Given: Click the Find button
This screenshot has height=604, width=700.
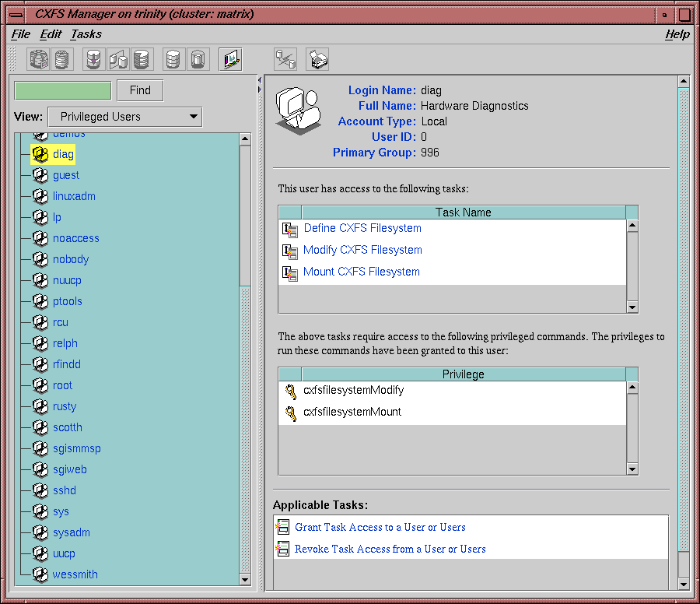Looking at the screenshot, I should coord(140,90).
